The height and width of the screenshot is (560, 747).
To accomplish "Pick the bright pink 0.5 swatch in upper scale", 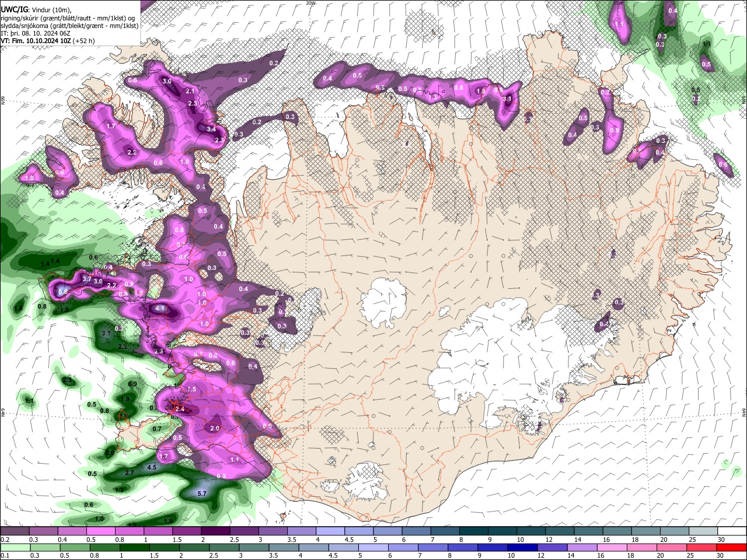I will tap(100, 531).
